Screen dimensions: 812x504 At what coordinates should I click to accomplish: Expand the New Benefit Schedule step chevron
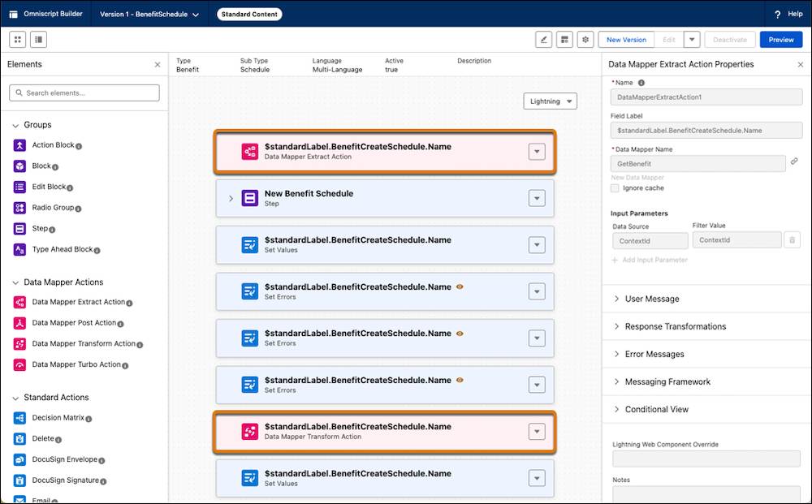(x=231, y=198)
